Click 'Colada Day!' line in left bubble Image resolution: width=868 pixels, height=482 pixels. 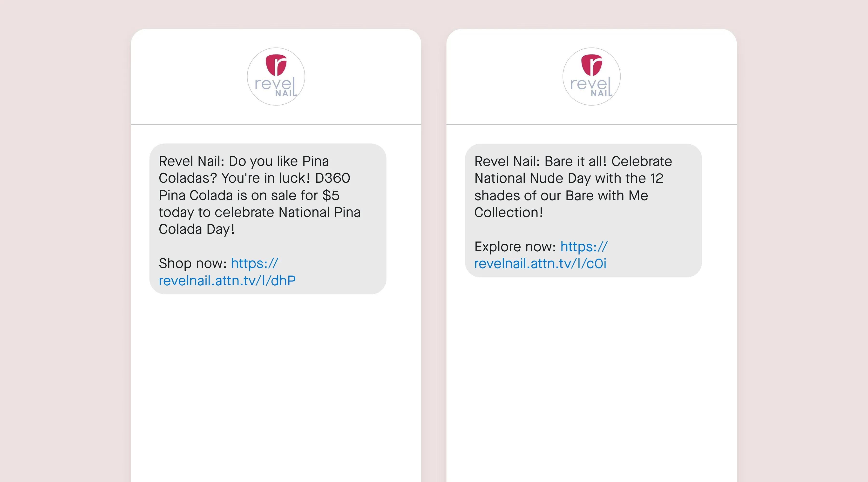[x=197, y=229]
